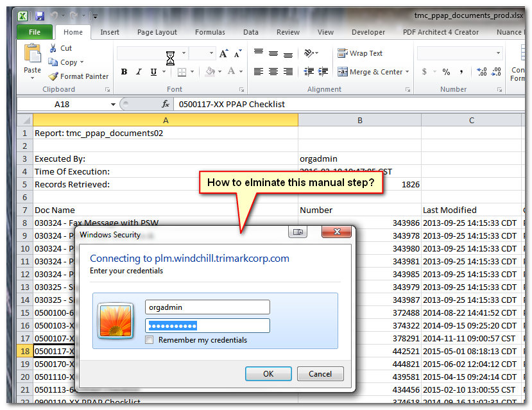Toggle Italic formatting

pos(139,72)
